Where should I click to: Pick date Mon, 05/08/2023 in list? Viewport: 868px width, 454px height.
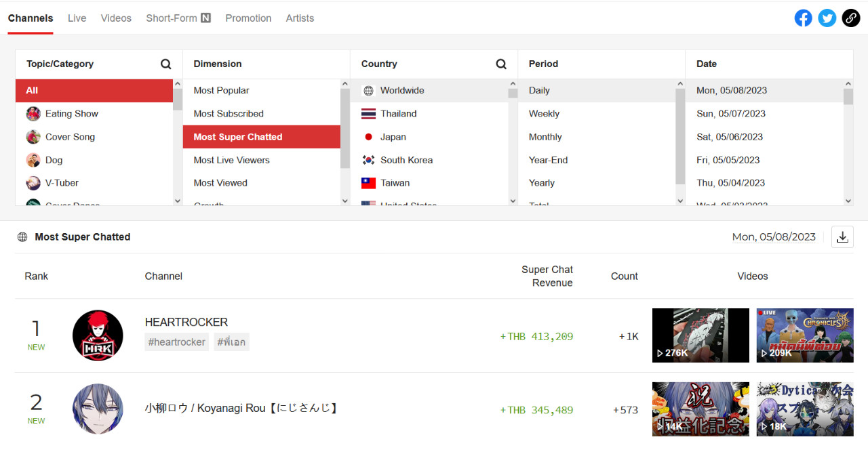[764, 91]
